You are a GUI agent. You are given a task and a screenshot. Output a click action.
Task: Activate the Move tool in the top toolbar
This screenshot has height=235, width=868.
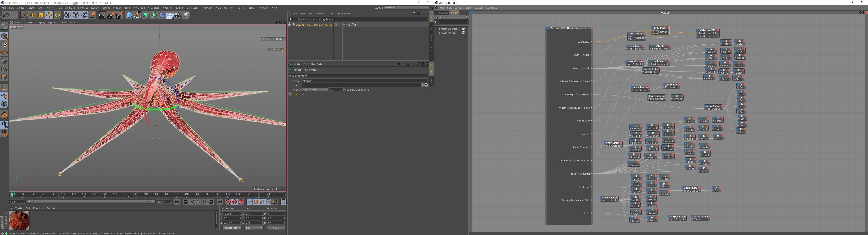33,15
